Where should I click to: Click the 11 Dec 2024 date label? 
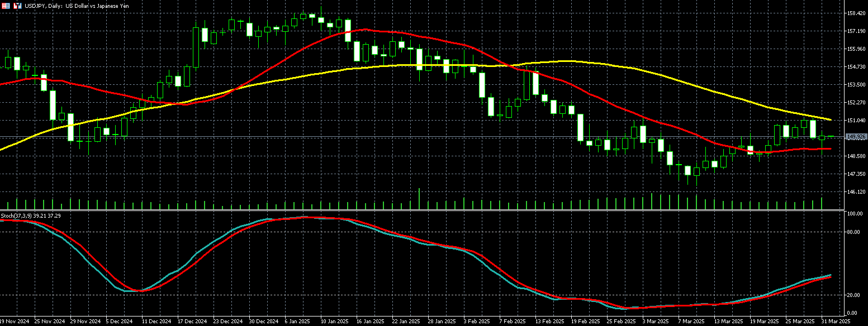[x=156, y=322]
